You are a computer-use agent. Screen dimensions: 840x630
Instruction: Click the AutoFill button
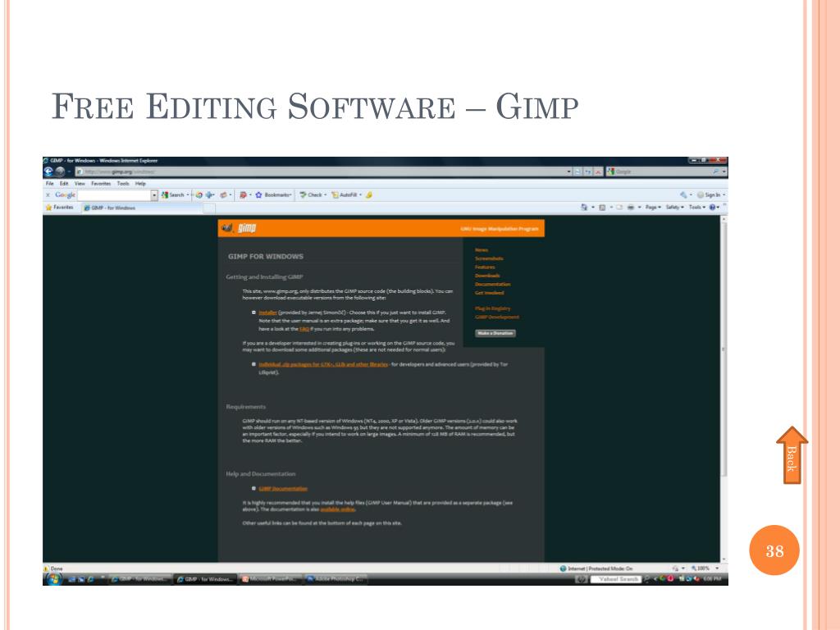345,195
